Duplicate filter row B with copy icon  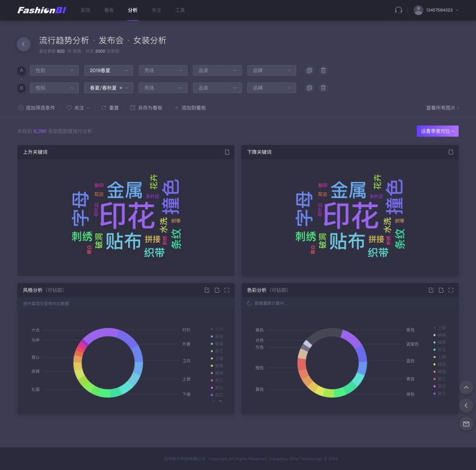[x=309, y=88]
